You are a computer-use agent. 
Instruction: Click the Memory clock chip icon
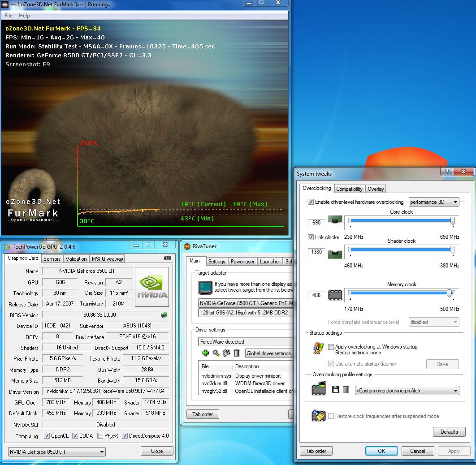tap(335, 295)
